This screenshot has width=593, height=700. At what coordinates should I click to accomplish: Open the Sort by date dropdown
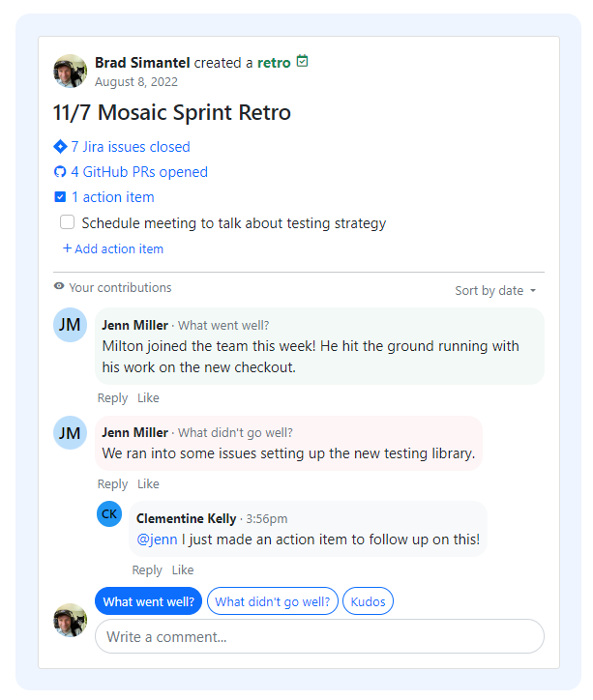coord(495,290)
